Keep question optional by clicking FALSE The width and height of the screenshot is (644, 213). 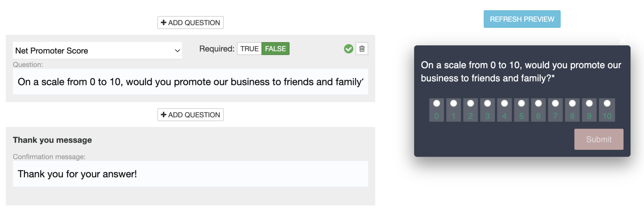[275, 48]
